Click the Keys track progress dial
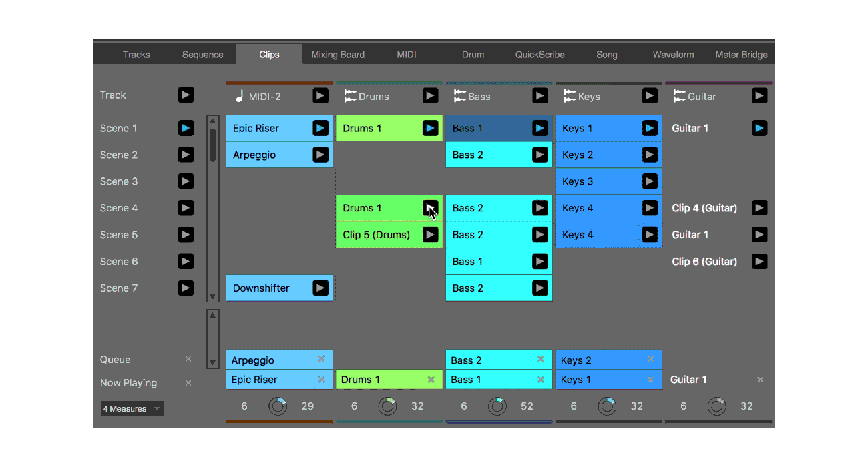 point(607,406)
